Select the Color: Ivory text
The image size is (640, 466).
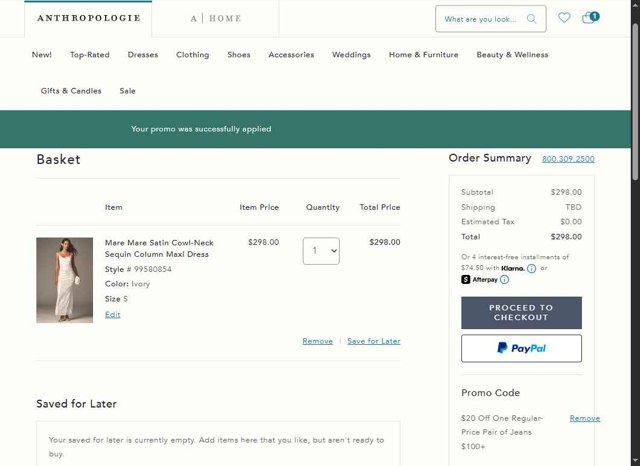[127, 284]
